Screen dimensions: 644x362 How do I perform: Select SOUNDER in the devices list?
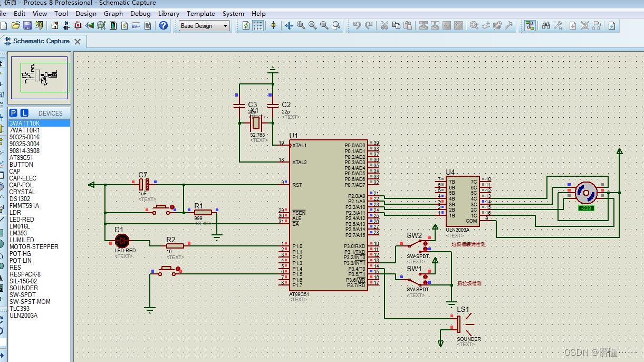pyautogui.click(x=39, y=288)
